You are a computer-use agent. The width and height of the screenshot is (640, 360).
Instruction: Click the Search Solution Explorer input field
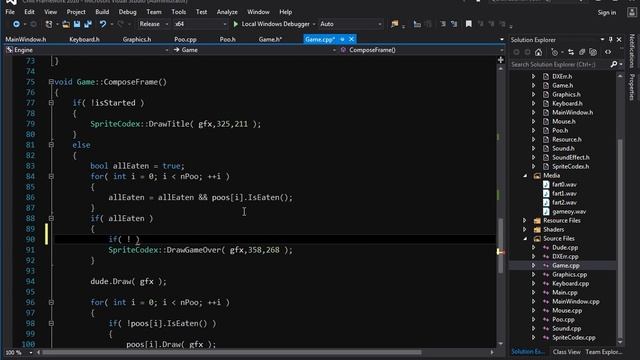point(559,64)
